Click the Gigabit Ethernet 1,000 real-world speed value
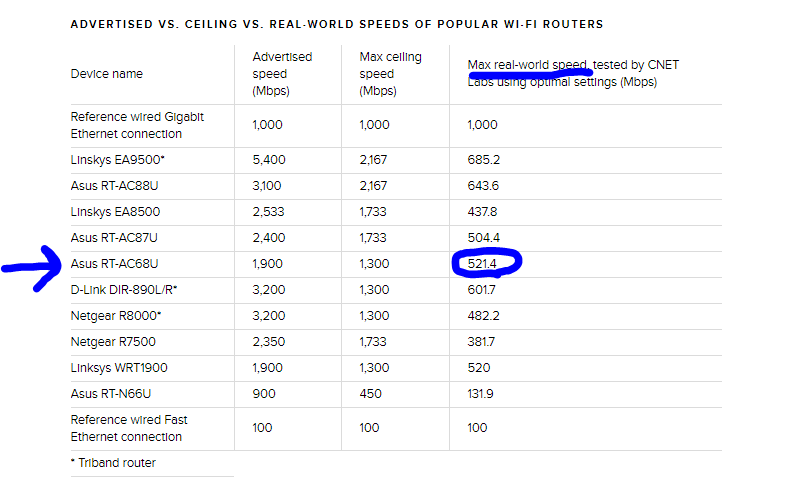Viewport: 795px width, 480px height. point(482,125)
